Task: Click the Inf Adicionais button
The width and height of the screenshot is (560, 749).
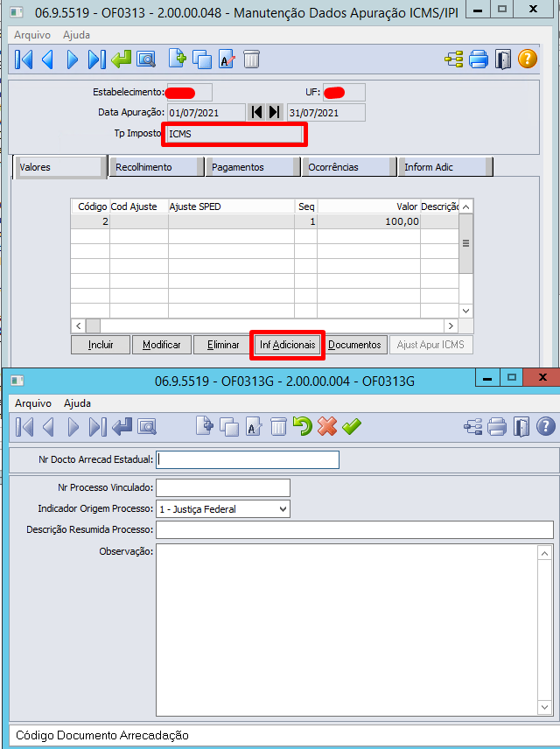Action: tap(287, 345)
